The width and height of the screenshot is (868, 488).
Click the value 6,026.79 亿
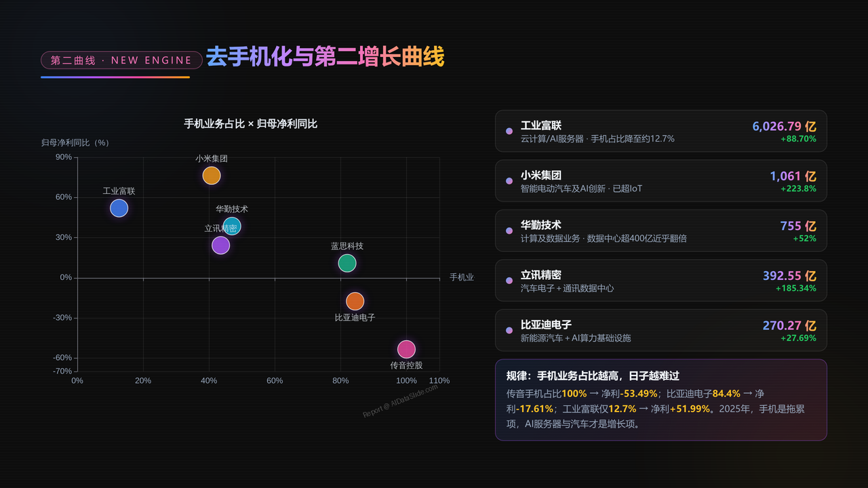pyautogui.click(x=784, y=126)
